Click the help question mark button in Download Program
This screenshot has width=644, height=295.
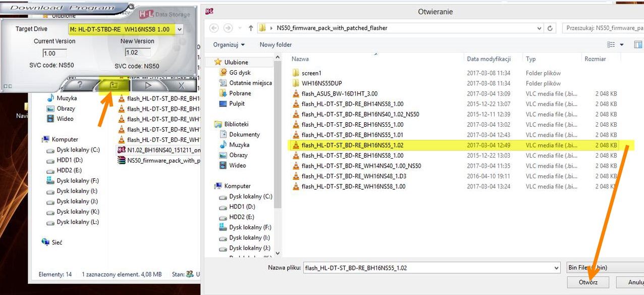point(79,85)
